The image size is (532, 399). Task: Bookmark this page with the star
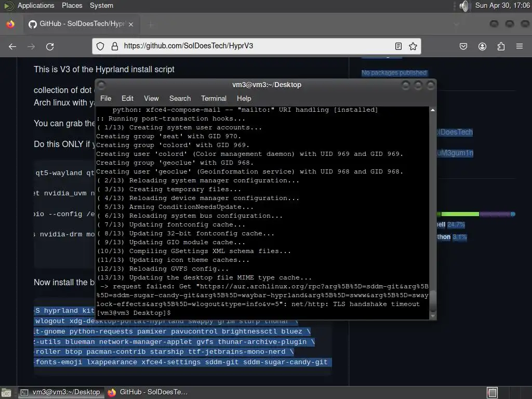tap(413, 46)
